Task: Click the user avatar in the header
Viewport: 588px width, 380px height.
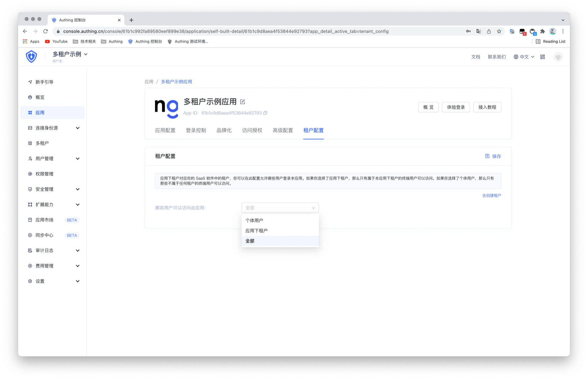Action: pyautogui.click(x=558, y=57)
